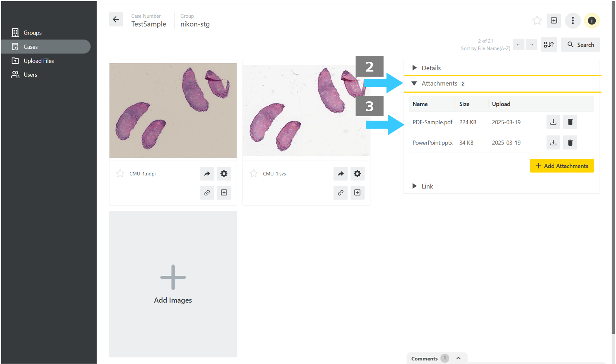The height and width of the screenshot is (364, 616).
Task: Open the three-dot more options menu
Action: (573, 21)
